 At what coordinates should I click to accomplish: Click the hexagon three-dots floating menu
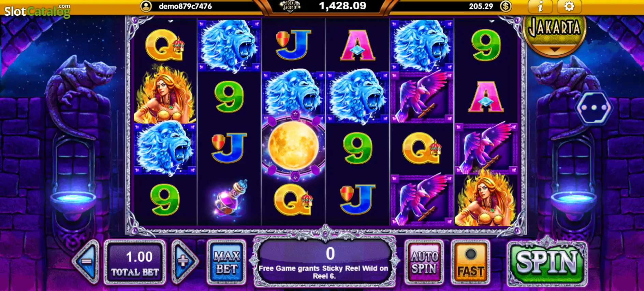[x=594, y=108]
